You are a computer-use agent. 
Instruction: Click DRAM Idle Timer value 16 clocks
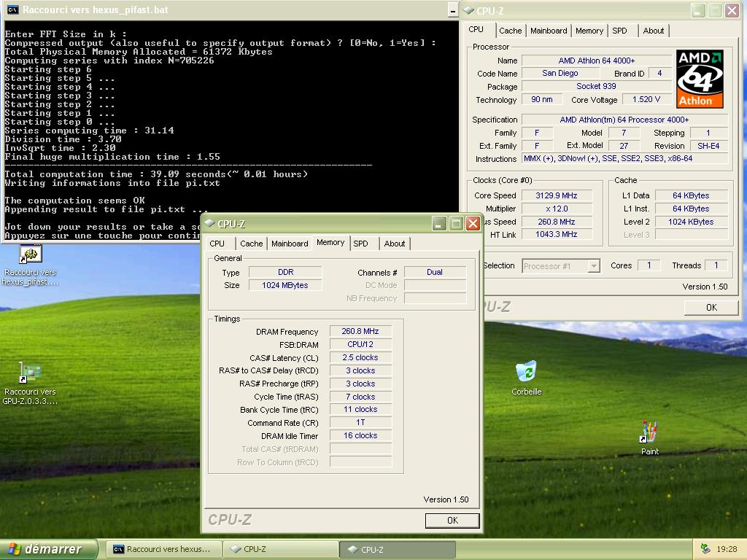[360, 435]
